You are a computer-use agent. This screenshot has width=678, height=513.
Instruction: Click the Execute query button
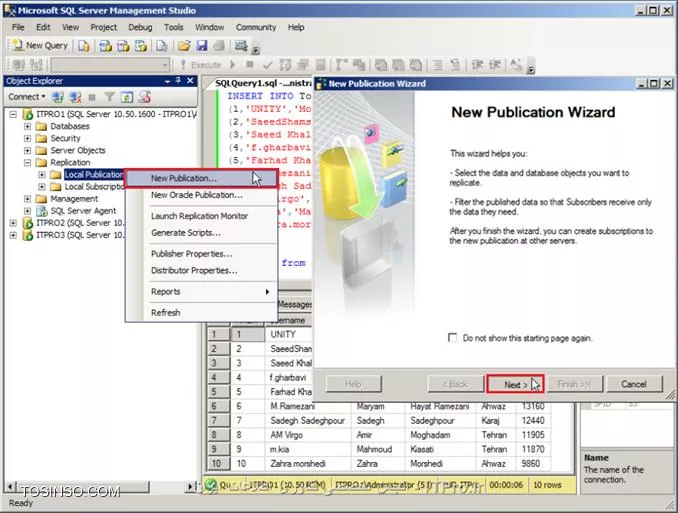pyautogui.click(x=201, y=65)
